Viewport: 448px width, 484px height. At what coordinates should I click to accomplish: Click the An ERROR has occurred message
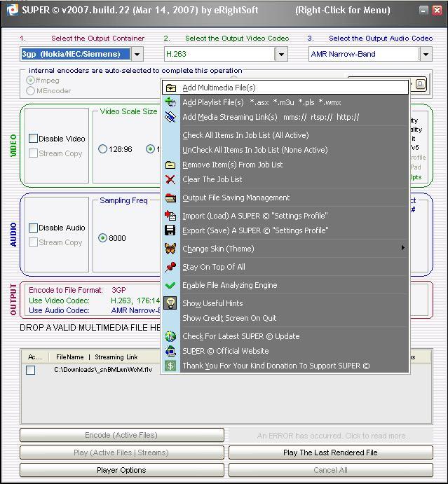coord(334,436)
